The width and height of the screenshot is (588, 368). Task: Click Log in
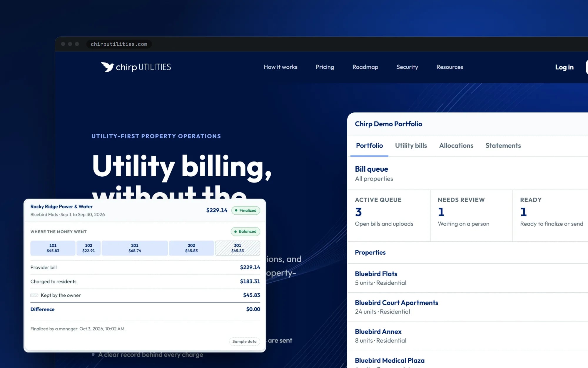coord(564,67)
